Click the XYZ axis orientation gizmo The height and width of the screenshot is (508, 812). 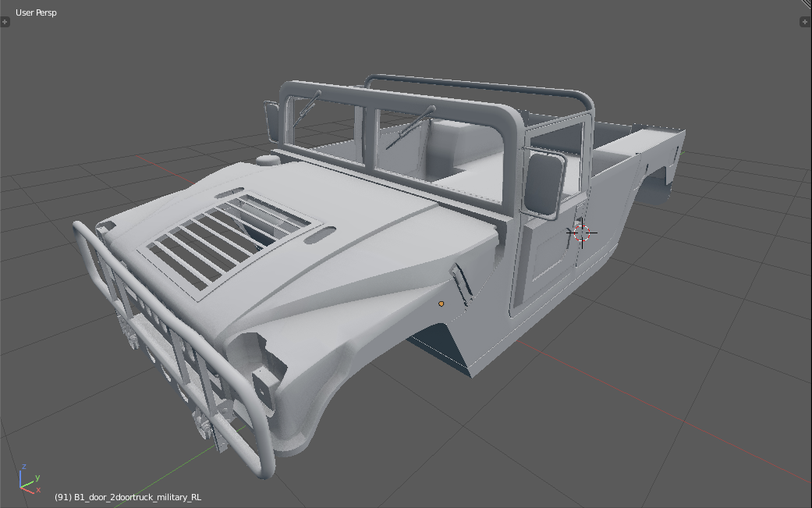point(29,480)
